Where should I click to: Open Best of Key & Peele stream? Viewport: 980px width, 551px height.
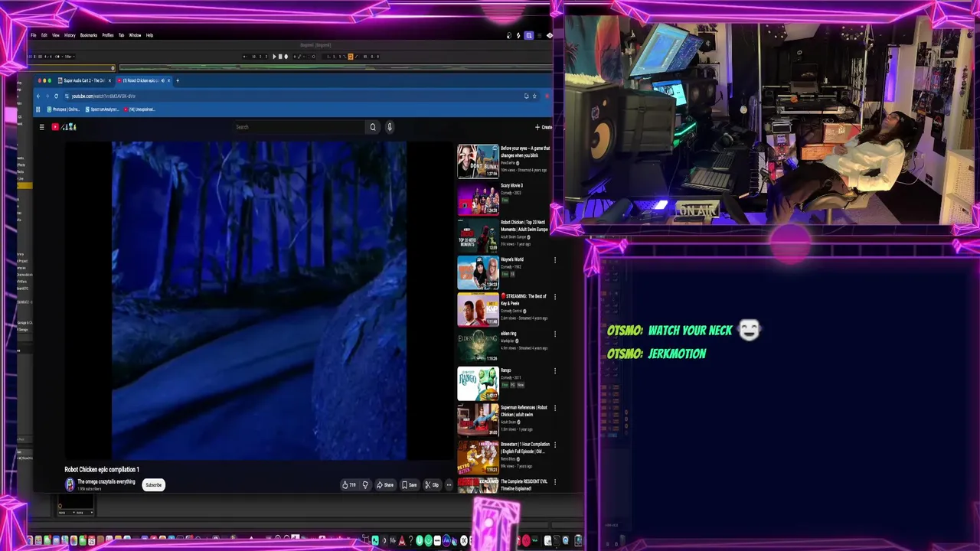click(478, 310)
